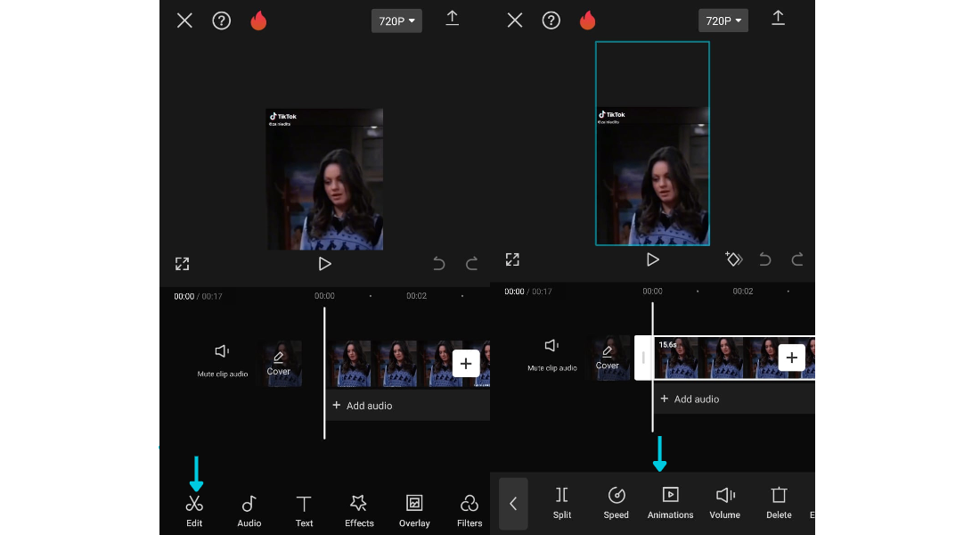Open help icon in right screen

[x=551, y=21]
